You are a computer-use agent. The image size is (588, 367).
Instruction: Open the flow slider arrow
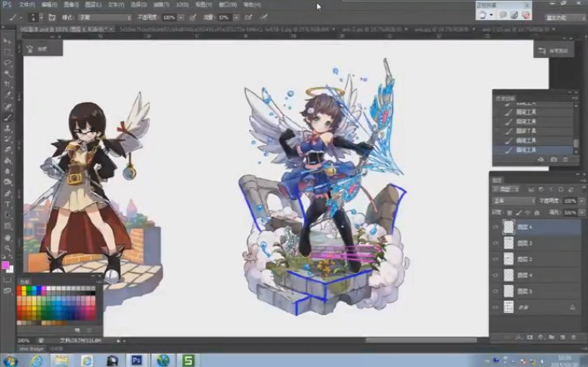tap(236, 17)
